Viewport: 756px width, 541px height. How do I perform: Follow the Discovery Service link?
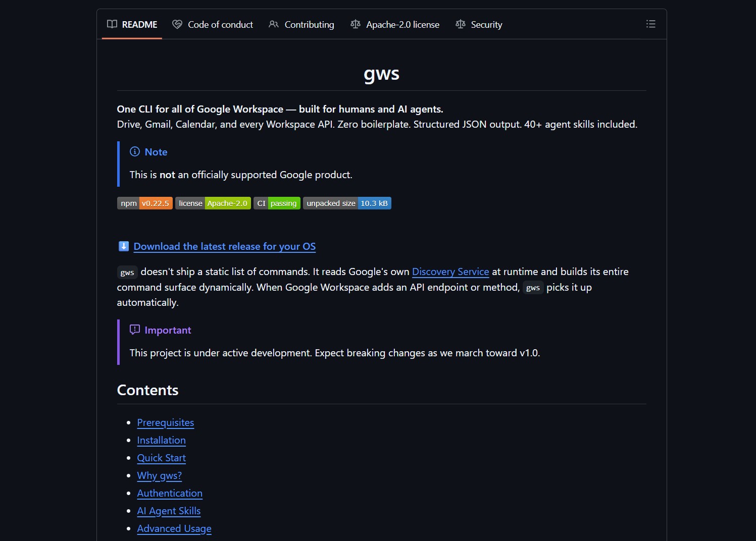click(x=450, y=272)
